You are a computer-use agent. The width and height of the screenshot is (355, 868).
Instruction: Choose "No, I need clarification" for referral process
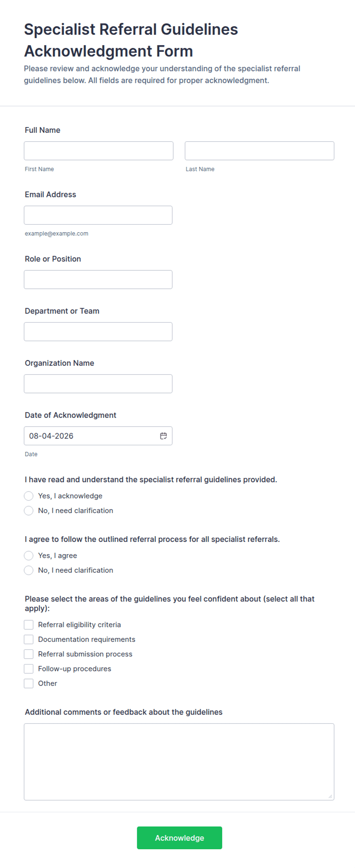[x=29, y=570]
